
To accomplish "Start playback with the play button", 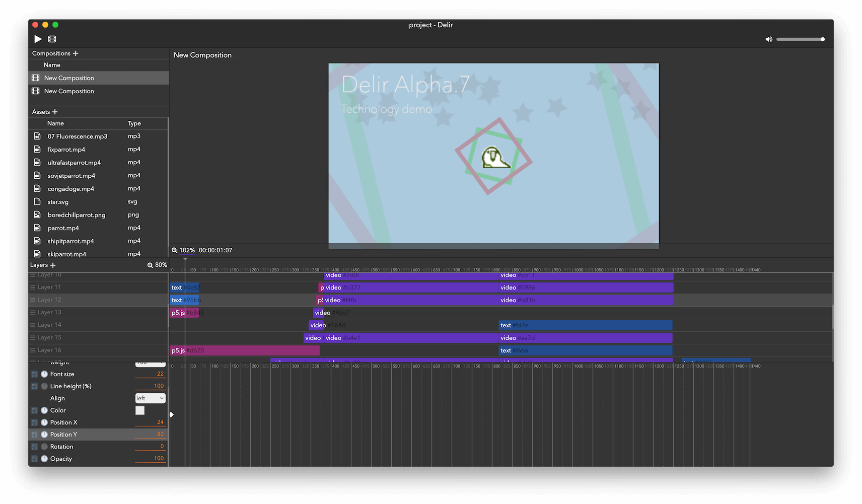I will [38, 39].
